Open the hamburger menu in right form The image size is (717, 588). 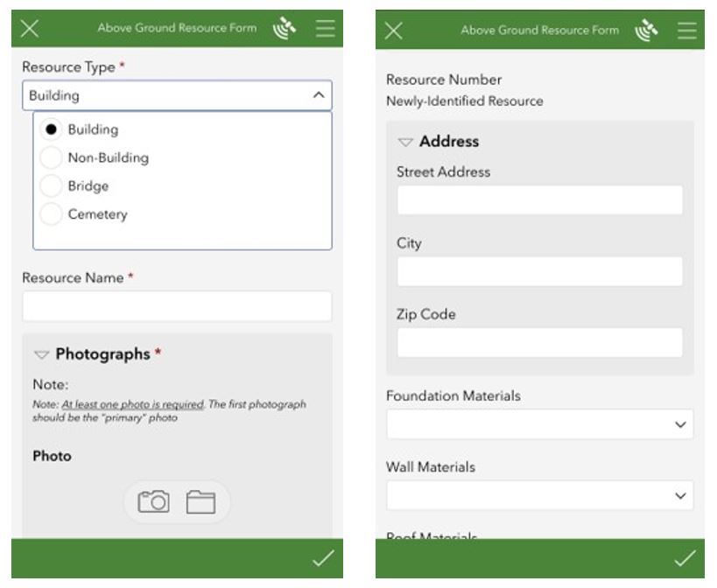coord(687,31)
